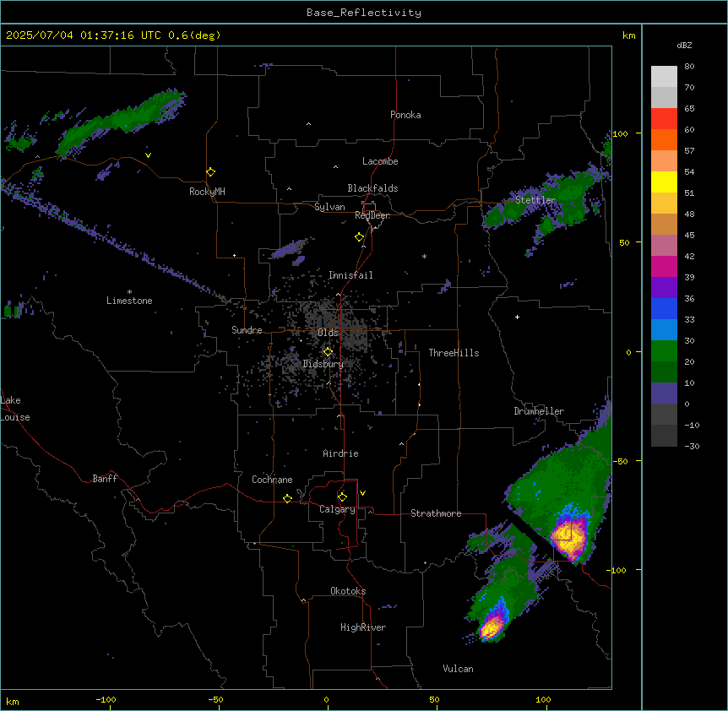This screenshot has width=728, height=711.
Task: Click the Stettler label
Action: [535, 200]
